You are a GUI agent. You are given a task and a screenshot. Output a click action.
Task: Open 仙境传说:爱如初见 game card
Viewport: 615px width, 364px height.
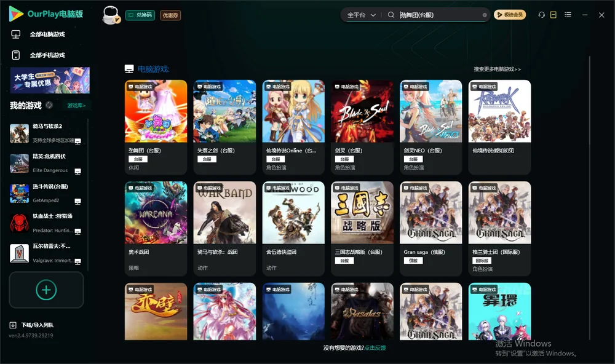coord(499,127)
